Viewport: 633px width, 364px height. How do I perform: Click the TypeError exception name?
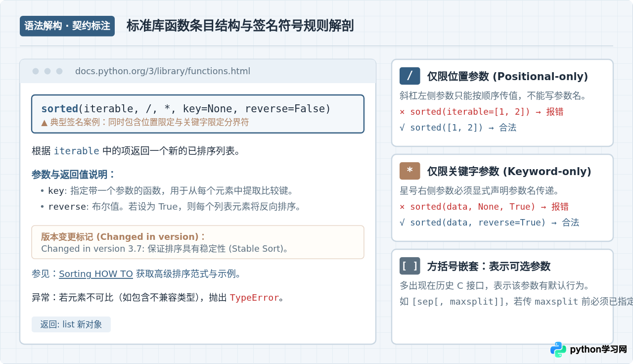254,298
